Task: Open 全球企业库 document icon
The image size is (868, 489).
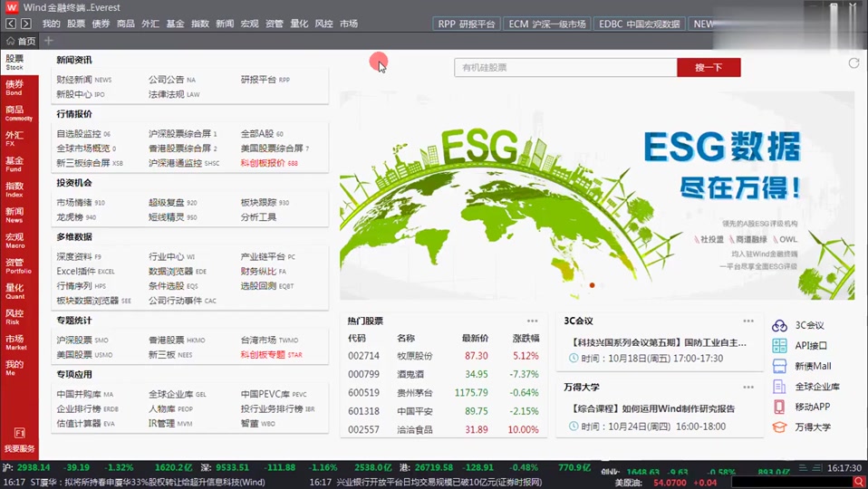Action: pos(779,387)
